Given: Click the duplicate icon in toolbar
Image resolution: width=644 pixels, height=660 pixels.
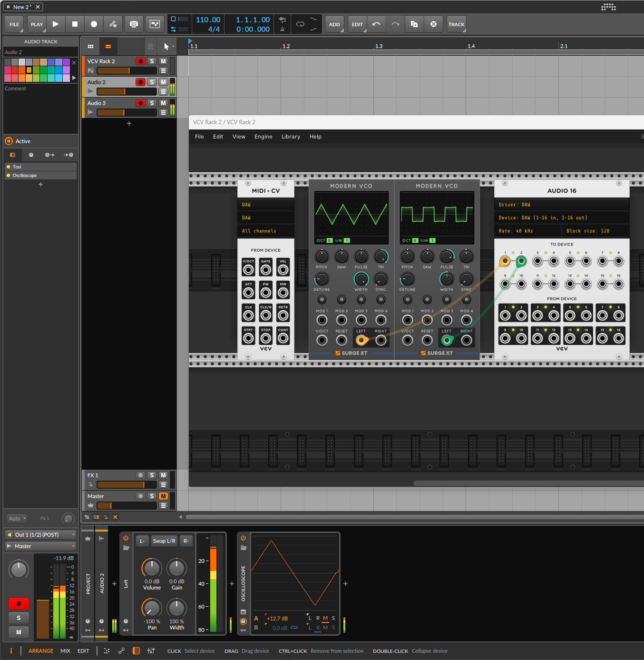Looking at the screenshot, I should [x=414, y=24].
